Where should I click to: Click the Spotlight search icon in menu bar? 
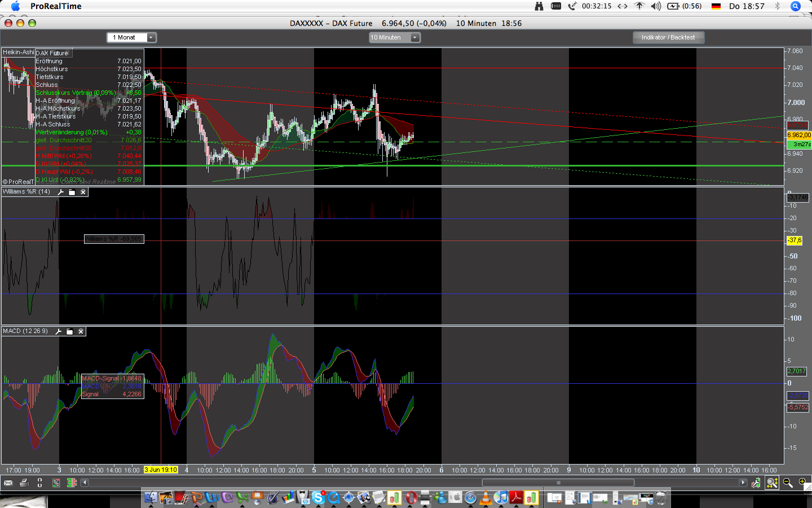pos(796,6)
